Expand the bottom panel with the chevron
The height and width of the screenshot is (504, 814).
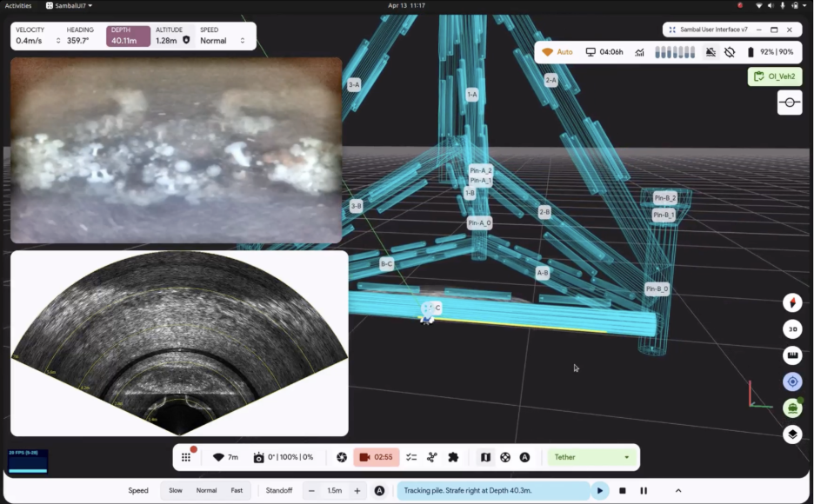click(678, 490)
